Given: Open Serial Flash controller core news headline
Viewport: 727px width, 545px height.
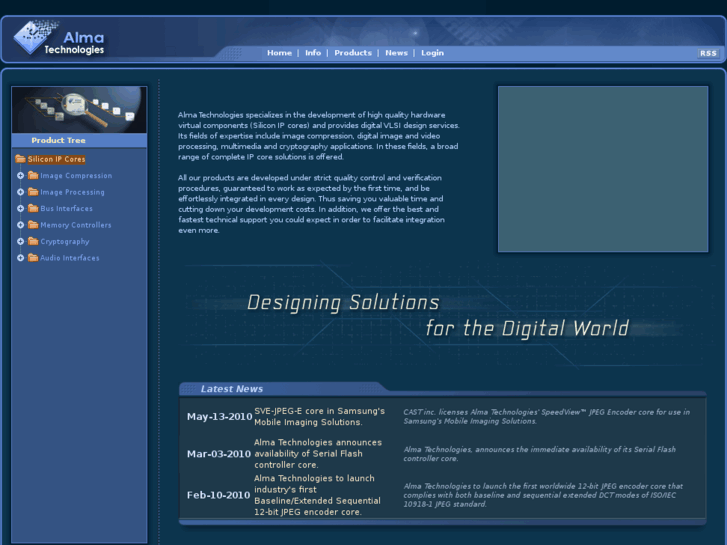Looking at the screenshot, I should (x=318, y=454).
